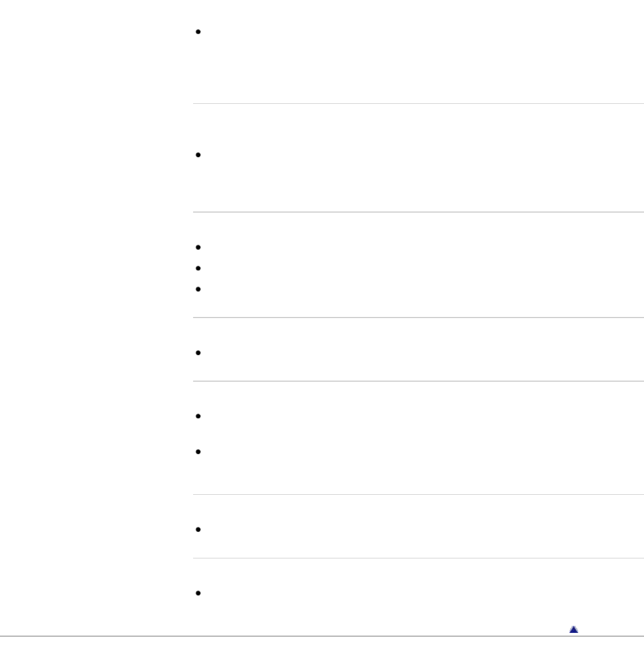
Task: Click the divider line above the three-bullet group
Action: coord(418,212)
